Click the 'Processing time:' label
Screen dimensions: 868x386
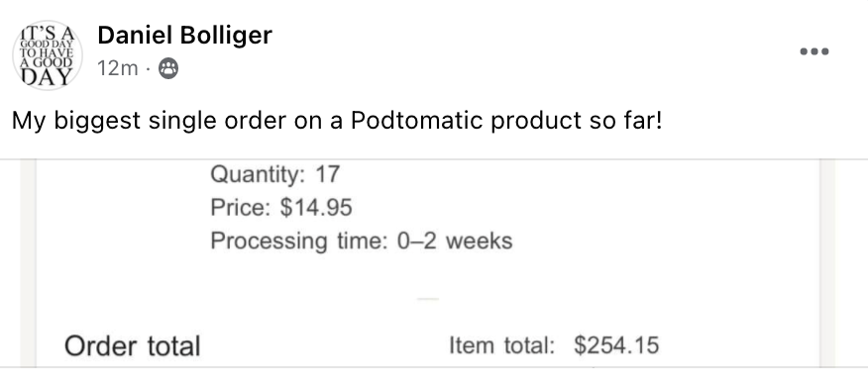pos(299,241)
